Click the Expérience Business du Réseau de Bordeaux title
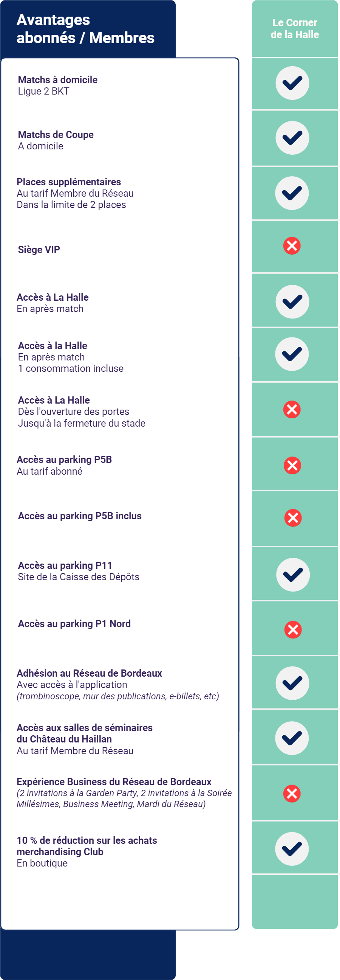The height and width of the screenshot is (980, 340). [x=114, y=782]
